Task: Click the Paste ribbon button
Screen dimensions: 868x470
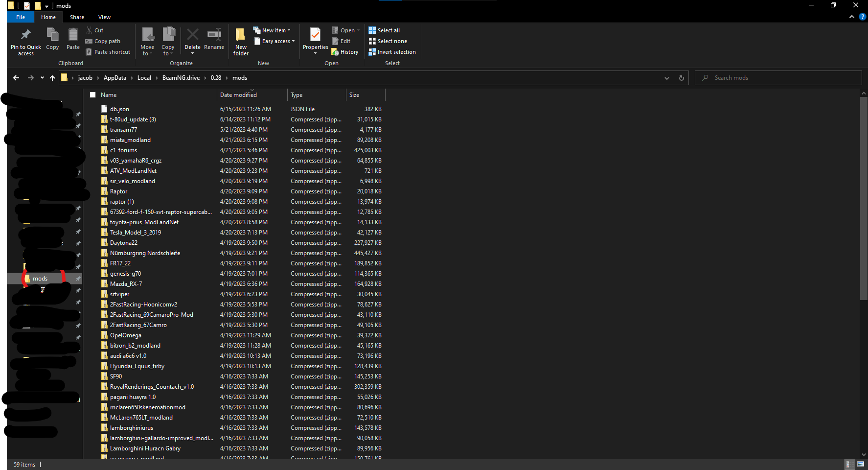Action: [x=73, y=39]
